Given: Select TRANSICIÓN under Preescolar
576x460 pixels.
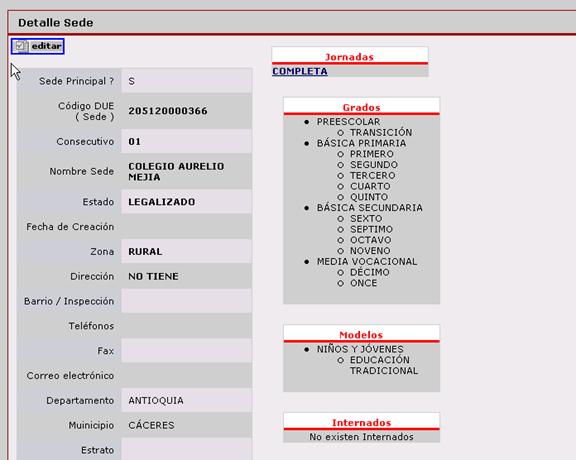Looking at the screenshot, I should [381, 132].
